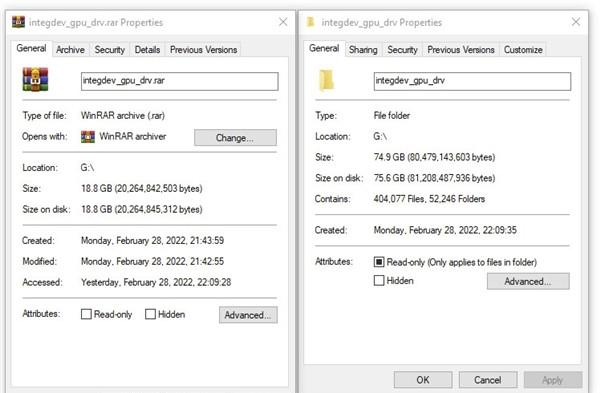Click the WinRAR title bar icon
Viewport: 600px width, 393px height.
[x=18, y=22]
